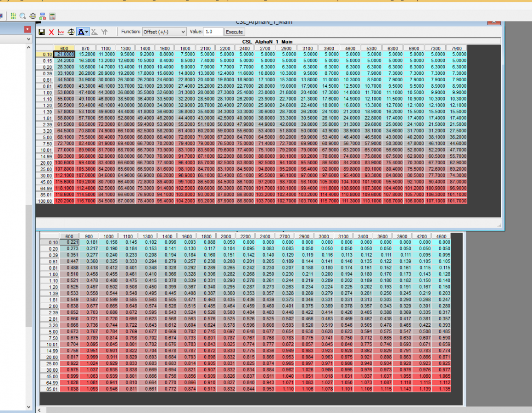Viewport: 532px width, 413px height.
Task: Expand the dropdown in the left side panel
Action: pyautogui.click(x=28, y=39)
